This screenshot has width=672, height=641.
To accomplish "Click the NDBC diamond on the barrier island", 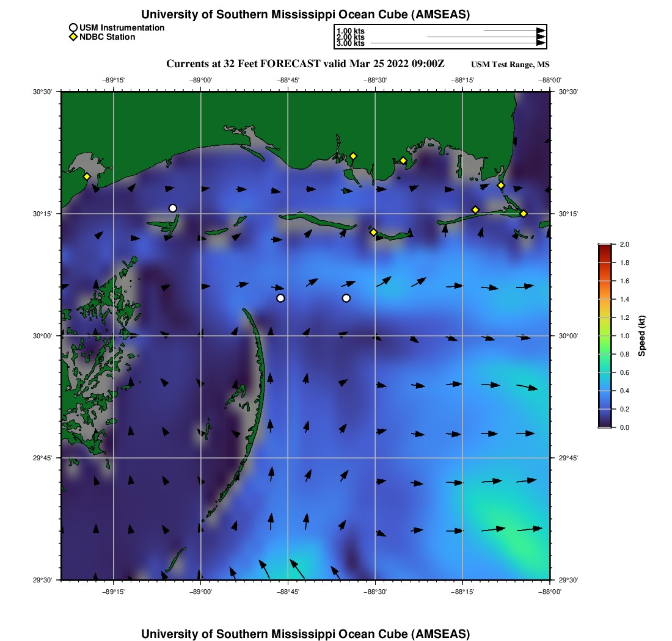I will pyautogui.click(x=373, y=232).
